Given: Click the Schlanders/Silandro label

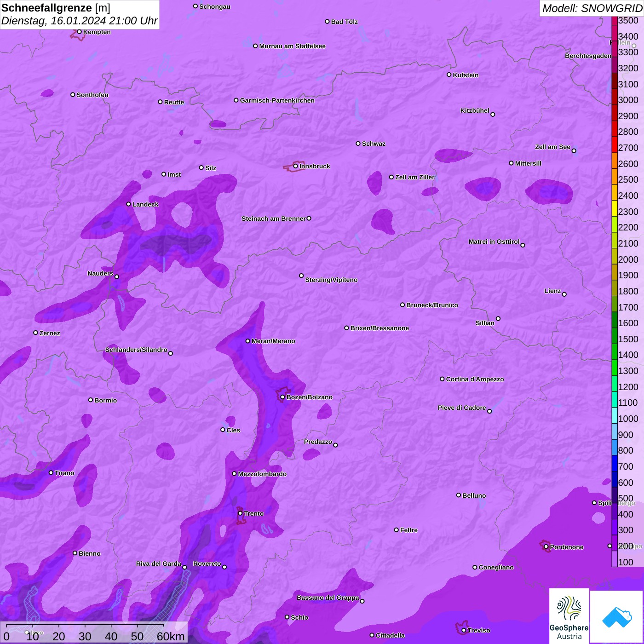Looking at the screenshot, I should tap(136, 350).
